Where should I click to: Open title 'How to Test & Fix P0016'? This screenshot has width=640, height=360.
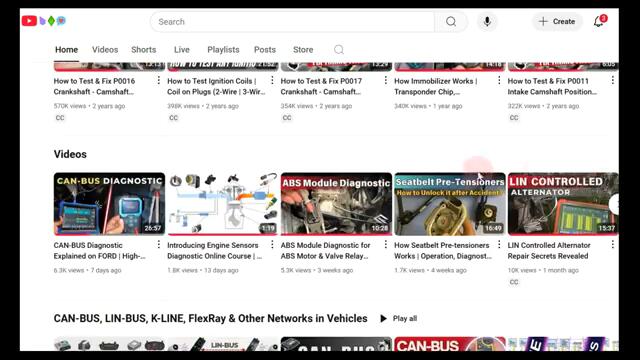click(x=94, y=87)
